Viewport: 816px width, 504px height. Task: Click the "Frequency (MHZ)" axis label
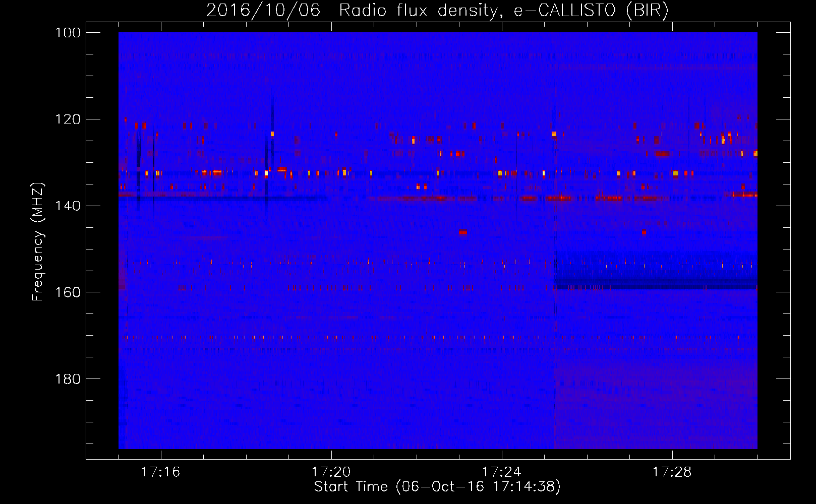click(x=38, y=242)
